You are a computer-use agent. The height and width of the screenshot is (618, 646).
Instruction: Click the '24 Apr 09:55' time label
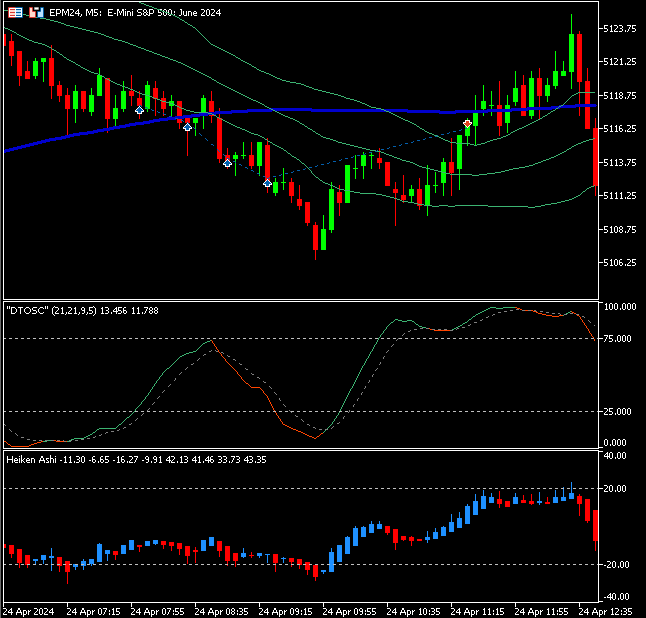click(349, 612)
